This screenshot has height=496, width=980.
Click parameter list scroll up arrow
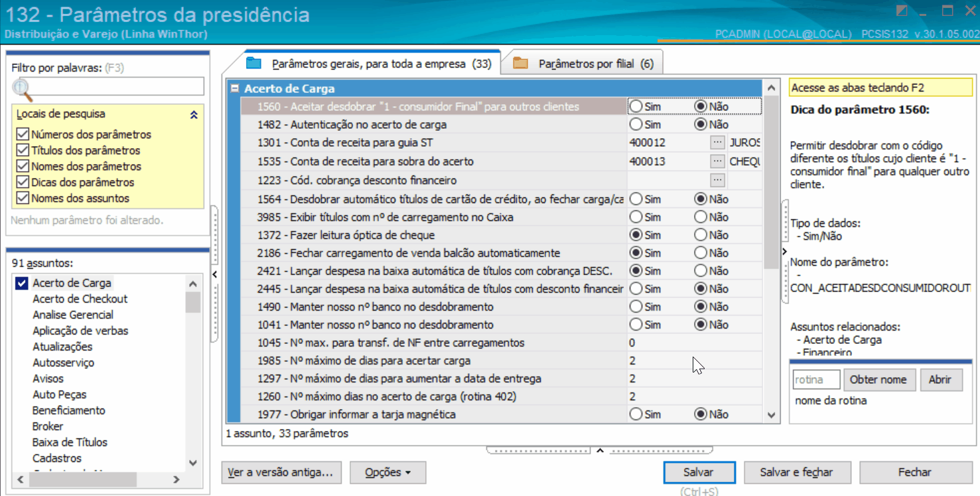771,88
